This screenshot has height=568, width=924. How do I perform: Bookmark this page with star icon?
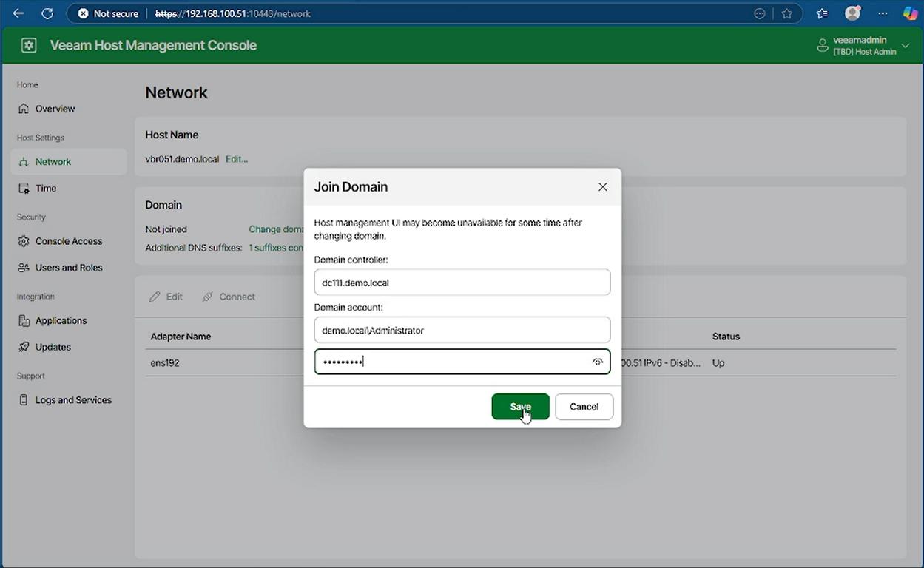786,13
